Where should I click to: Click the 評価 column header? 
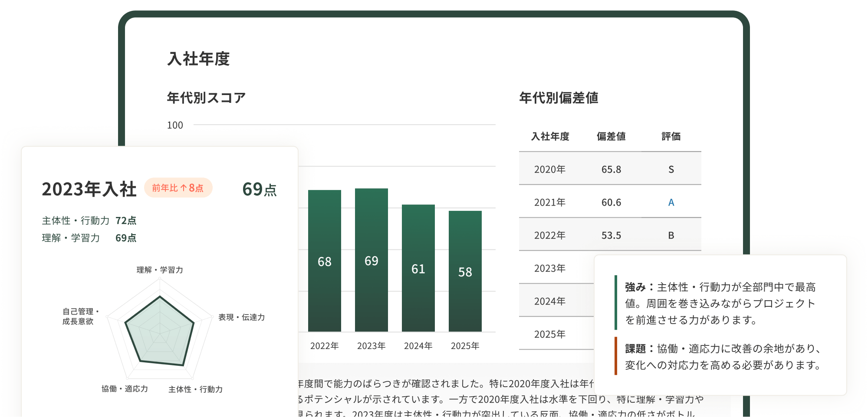(671, 136)
